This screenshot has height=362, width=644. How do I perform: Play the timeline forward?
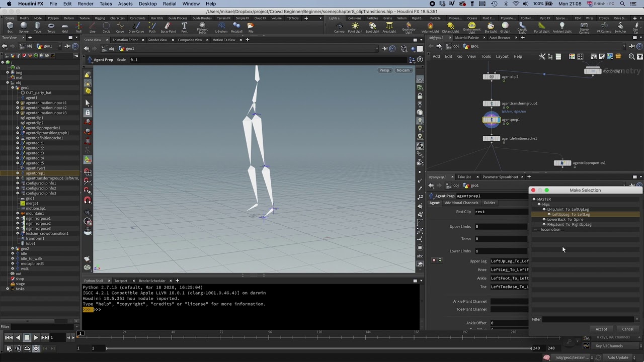tap(36, 338)
